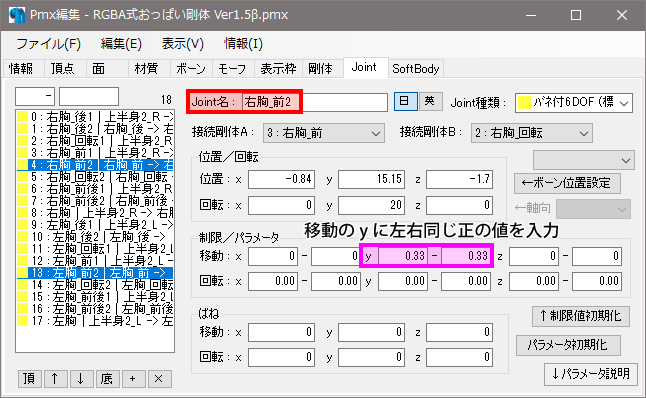646x398 pixels.
Task: Move selected joint to bottom with 底 button
Action: (107, 379)
